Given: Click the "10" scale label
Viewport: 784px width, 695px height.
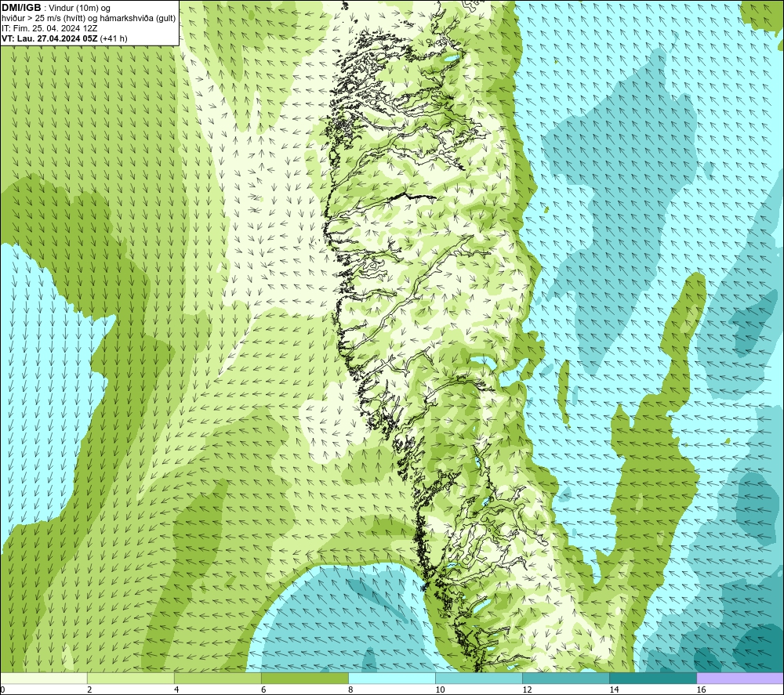Looking at the screenshot, I should [x=440, y=690].
